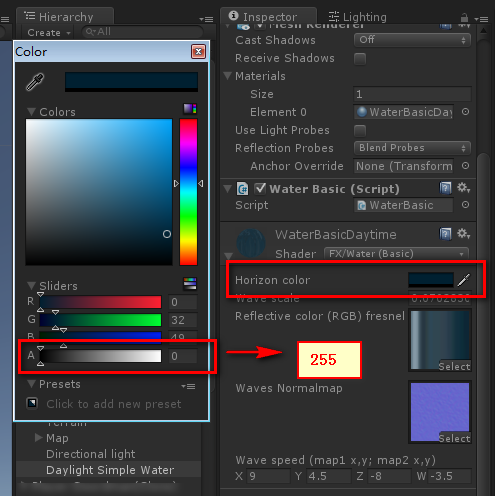Viewport: 495px width, 496px height.
Task: Click the R value field
Action: (183, 302)
